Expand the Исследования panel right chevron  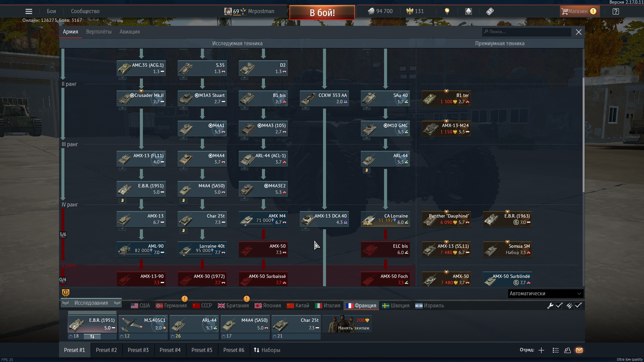117,303
